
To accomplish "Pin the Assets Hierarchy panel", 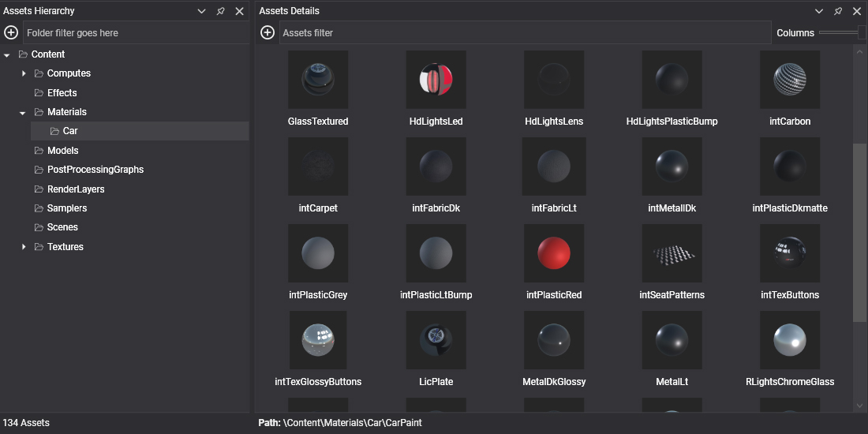I will click(x=221, y=11).
